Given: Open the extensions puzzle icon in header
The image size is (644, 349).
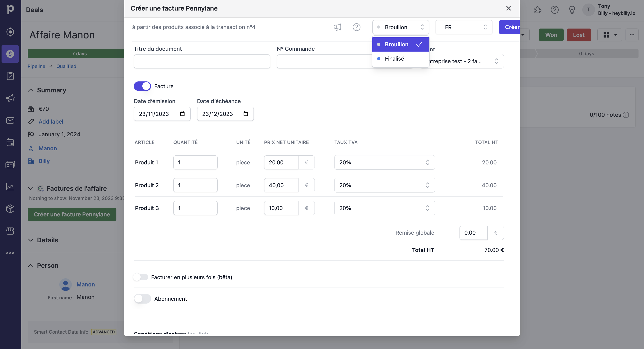Looking at the screenshot, I should pos(537,10).
